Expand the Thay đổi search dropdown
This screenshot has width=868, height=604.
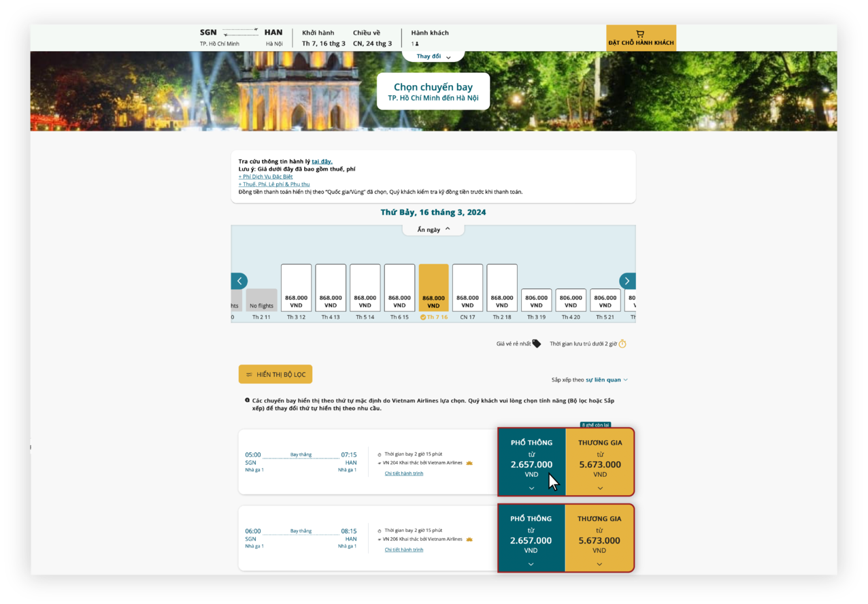(433, 56)
